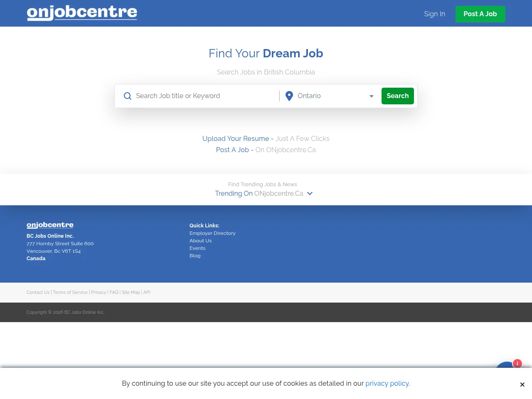Viewport: 532px width, 399px height.
Task: Click the Search button
Action: [398, 96]
